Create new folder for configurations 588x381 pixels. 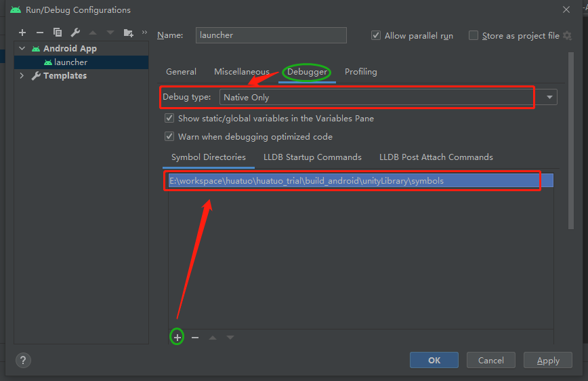click(128, 33)
